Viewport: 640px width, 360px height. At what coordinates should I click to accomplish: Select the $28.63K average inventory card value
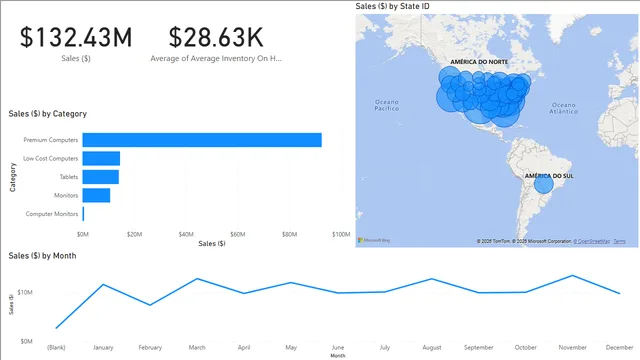(x=216, y=38)
